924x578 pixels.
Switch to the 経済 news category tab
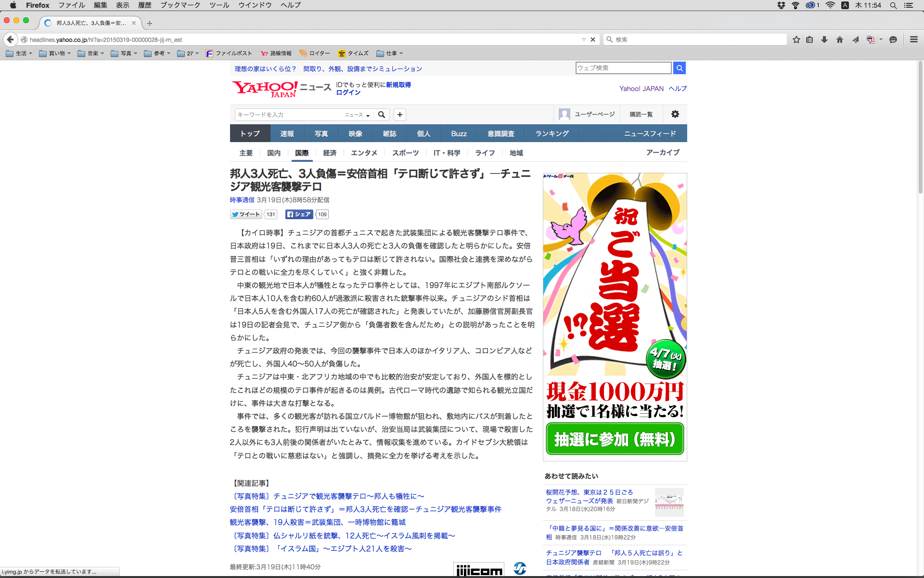tap(330, 153)
